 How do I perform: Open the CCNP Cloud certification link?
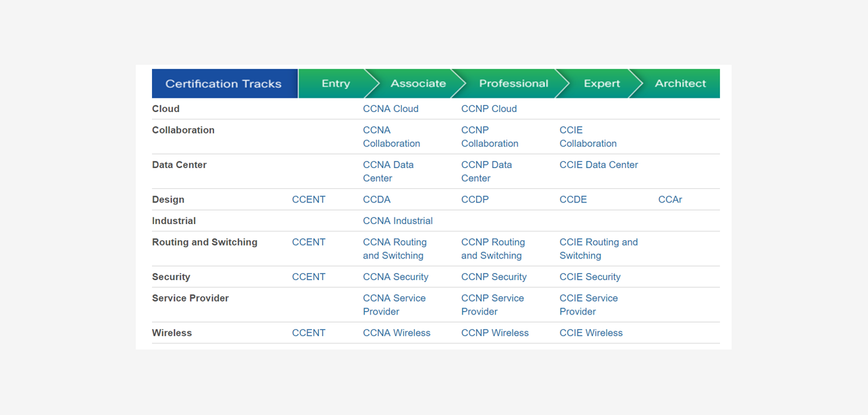489,109
